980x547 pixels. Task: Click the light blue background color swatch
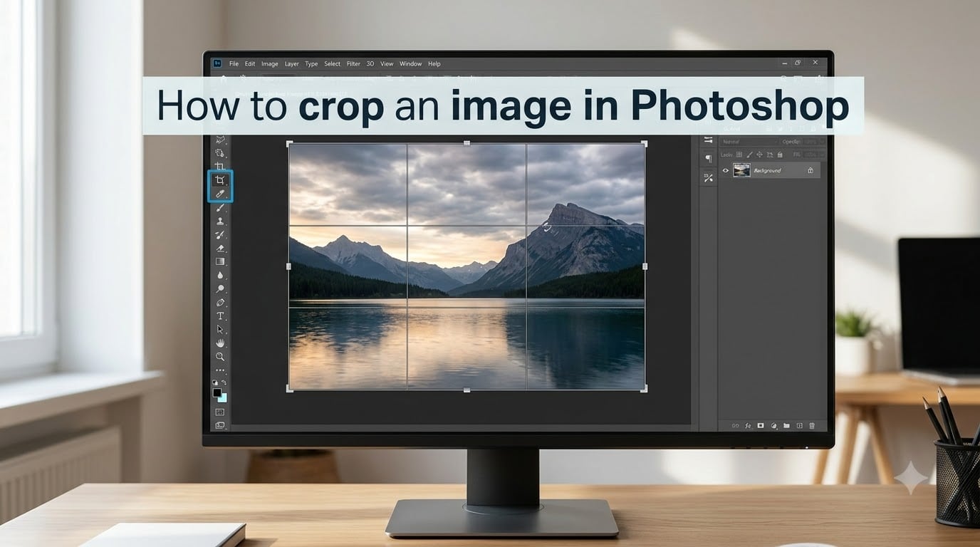223,398
